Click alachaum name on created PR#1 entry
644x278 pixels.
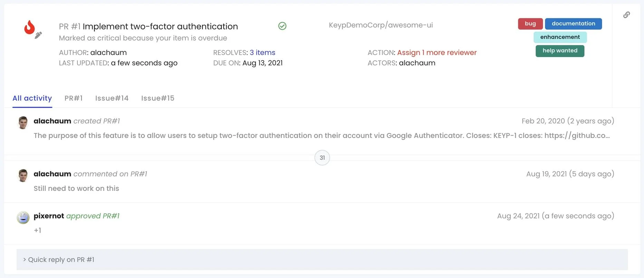tap(52, 121)
